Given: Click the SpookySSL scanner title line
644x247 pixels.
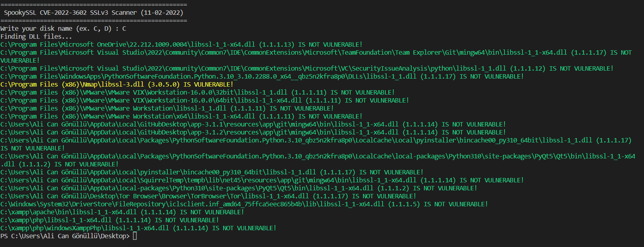Looking at the screenshot, I should point(94,13).
